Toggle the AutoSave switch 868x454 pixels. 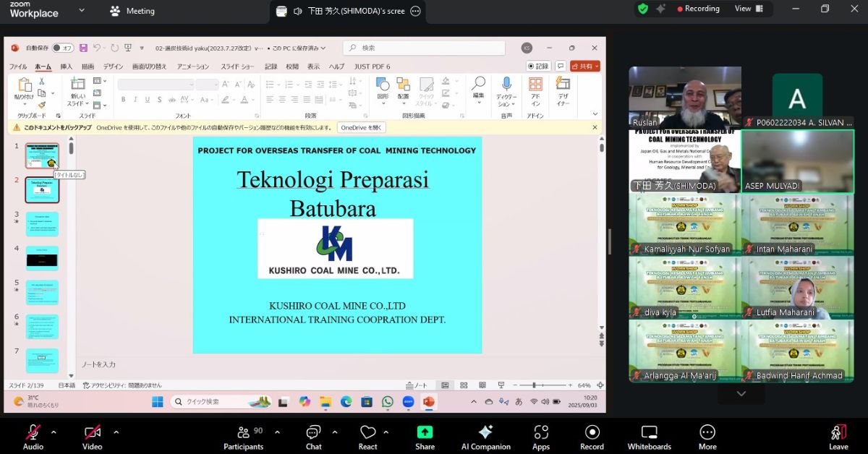pos(62,48)
